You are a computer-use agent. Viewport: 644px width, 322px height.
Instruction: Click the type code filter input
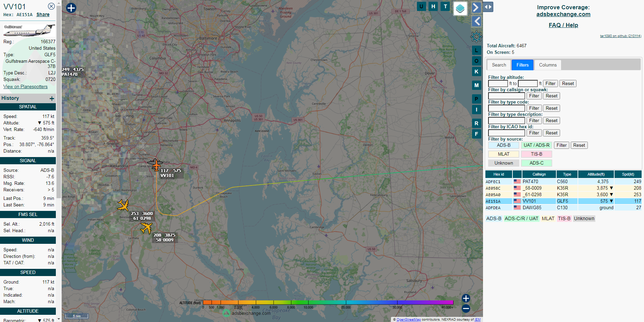coord(506,108)
